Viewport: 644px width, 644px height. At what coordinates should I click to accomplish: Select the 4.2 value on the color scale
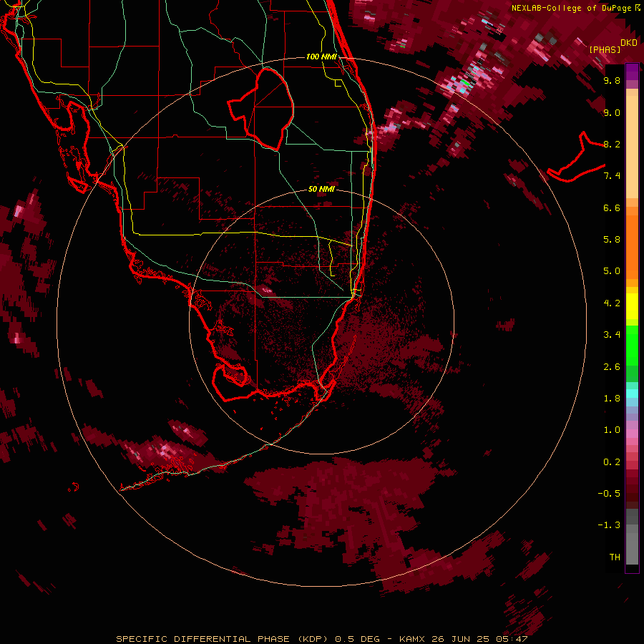(x=612, y=303)
